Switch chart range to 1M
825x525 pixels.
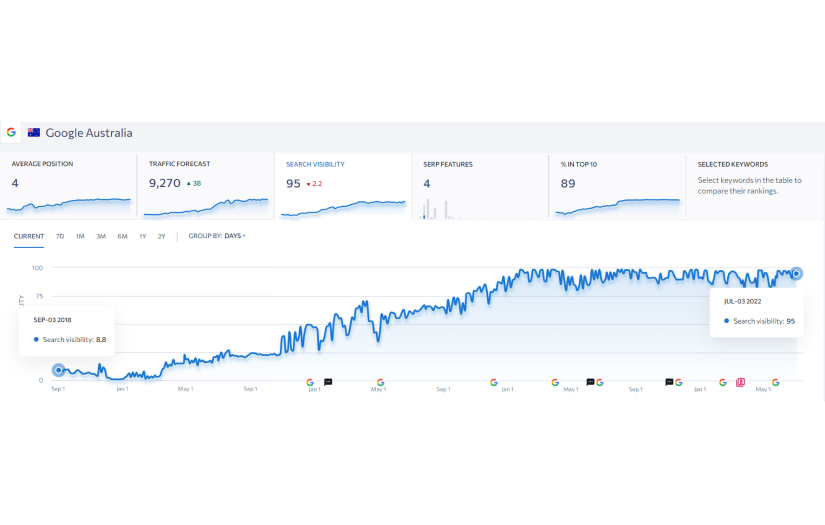pos(80,236)
